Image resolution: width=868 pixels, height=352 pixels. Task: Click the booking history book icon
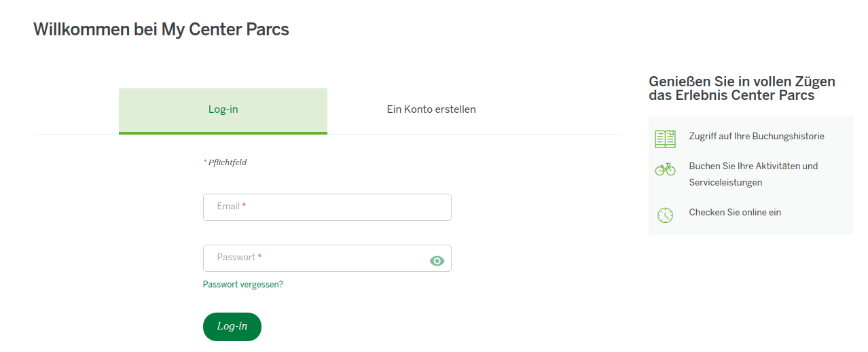[665, 139]
